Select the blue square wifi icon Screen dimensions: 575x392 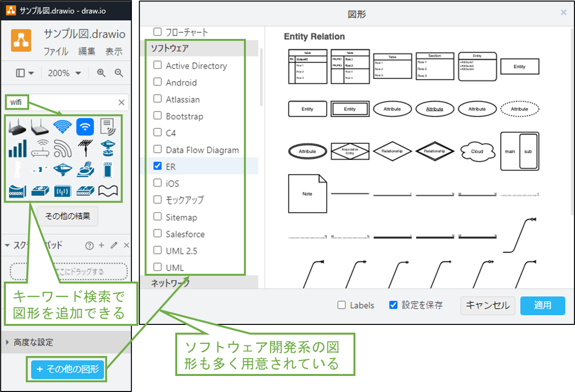tap(85, 127)
